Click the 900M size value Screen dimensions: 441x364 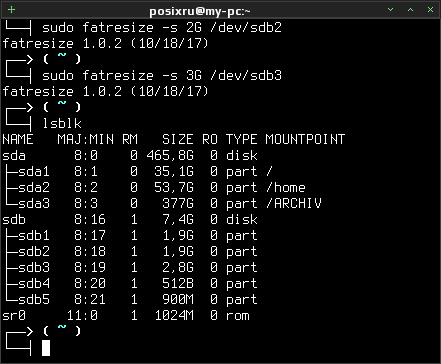coord(178,299)
